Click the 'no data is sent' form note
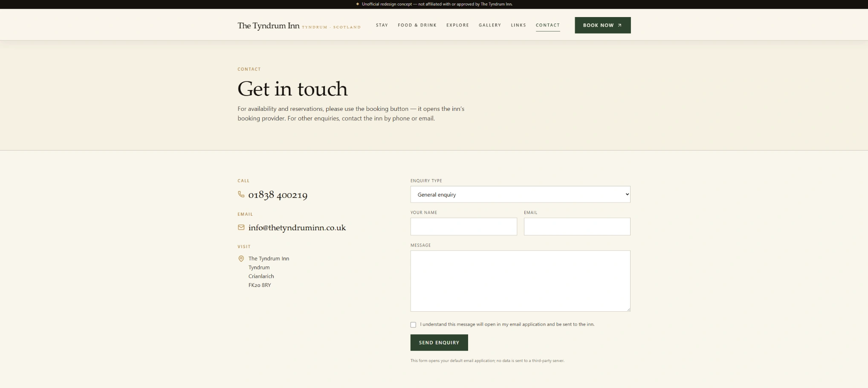 (487, 361)
